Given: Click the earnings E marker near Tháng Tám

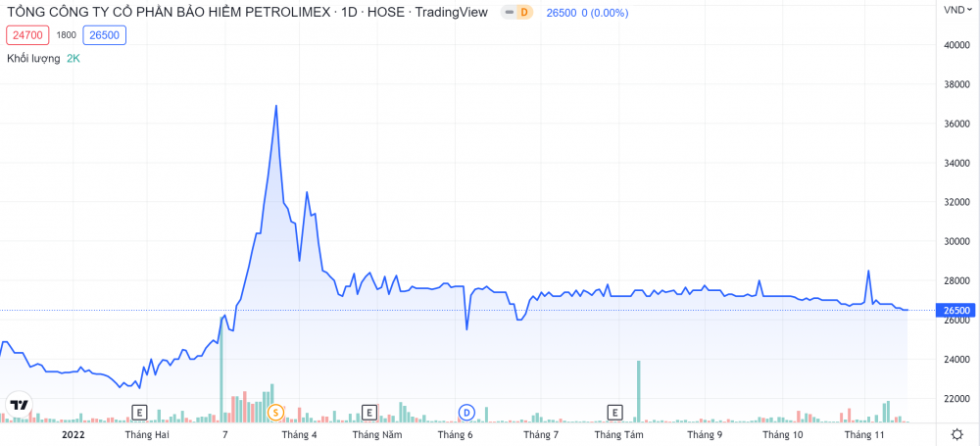Looking at the screenshot, I should 615,413.
